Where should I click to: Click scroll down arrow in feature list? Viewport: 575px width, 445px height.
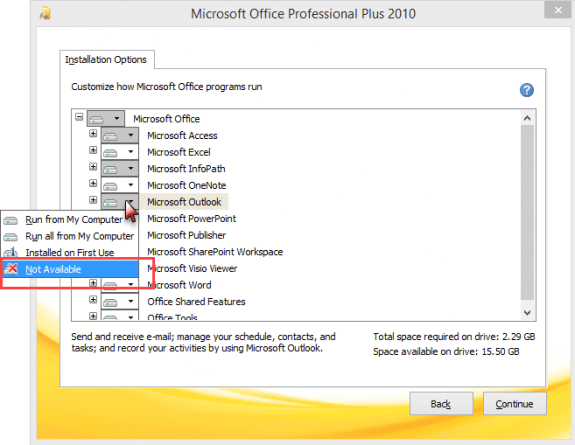(x=527, y=313)
